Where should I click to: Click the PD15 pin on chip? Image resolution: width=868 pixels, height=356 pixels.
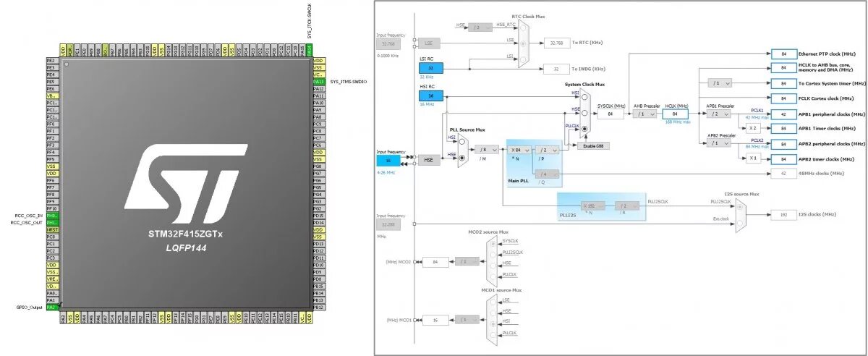tap(318, 216)
